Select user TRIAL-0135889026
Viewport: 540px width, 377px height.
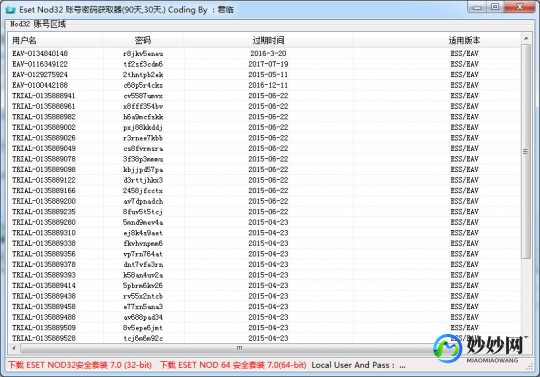44,138
